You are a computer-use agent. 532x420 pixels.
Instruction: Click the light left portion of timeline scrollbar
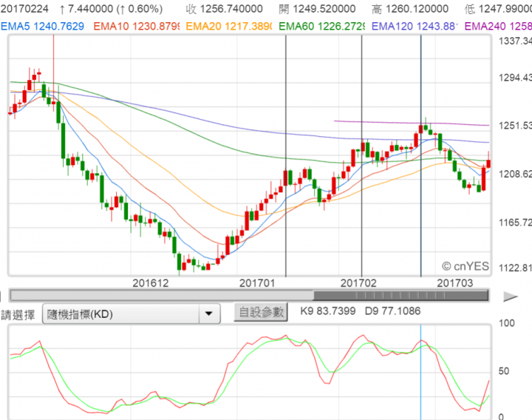point(161,296)
